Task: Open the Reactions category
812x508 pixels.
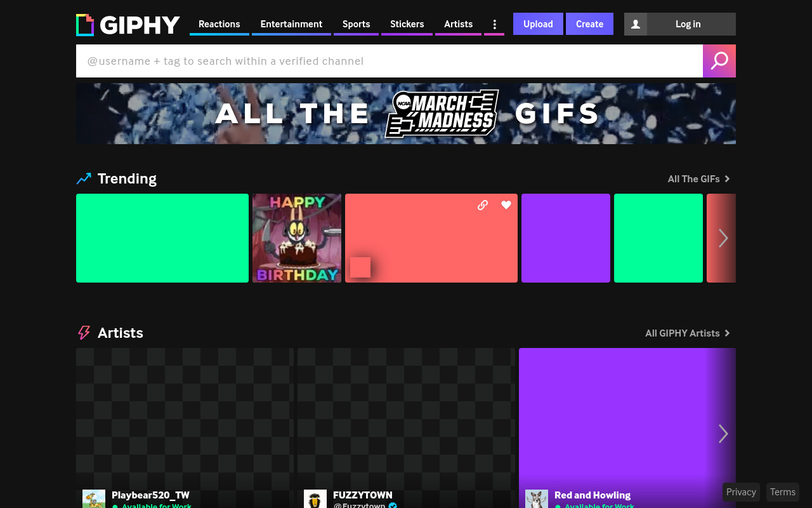Action: point(219,24)
